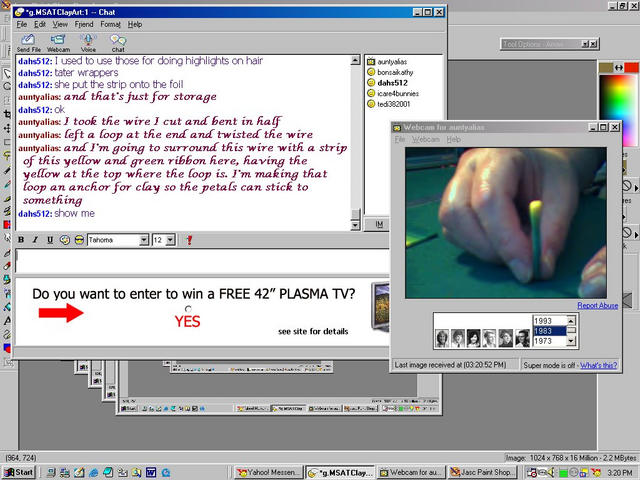The width and height of the screenshot is (640, 480).
Task: Click the Chat bubbles toolbar icon
Action: click(118, 43)
